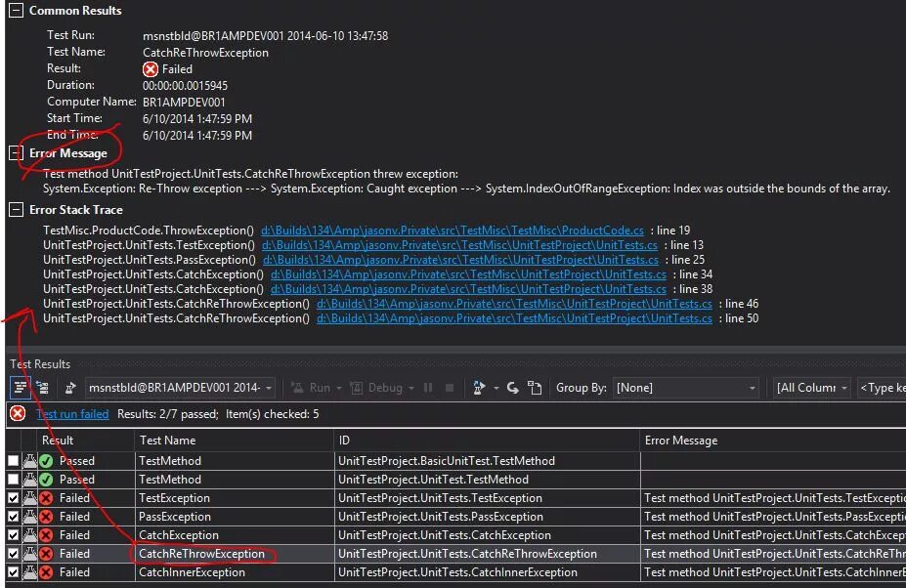906x588 pixels.
Task: Open the [All Columns] filter dropdown
Action: coord(812,388)
